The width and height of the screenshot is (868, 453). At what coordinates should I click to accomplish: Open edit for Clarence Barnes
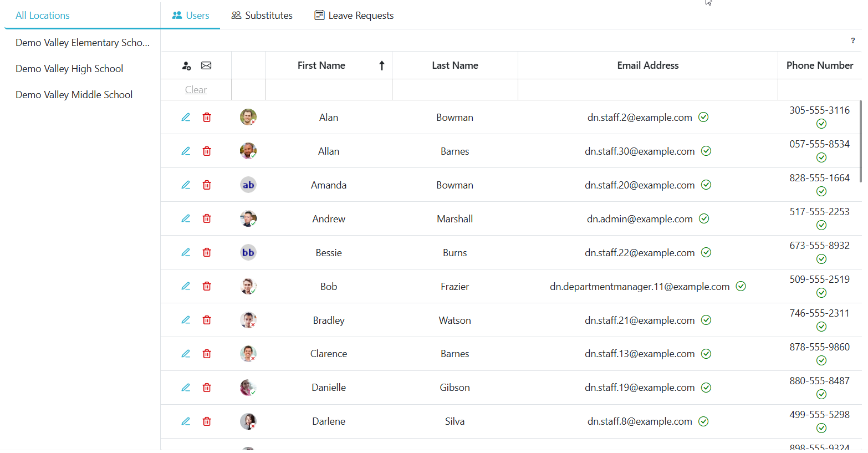coord(186,354)
